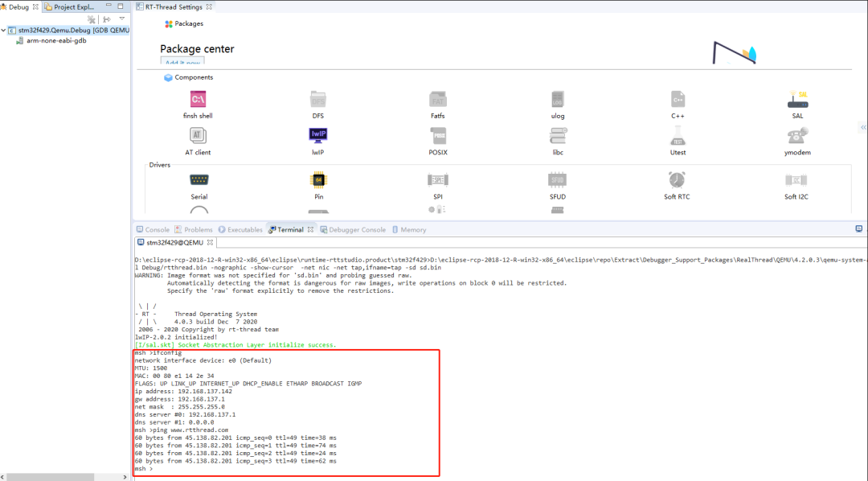Switch to the Console tab

tap(153, 229)
